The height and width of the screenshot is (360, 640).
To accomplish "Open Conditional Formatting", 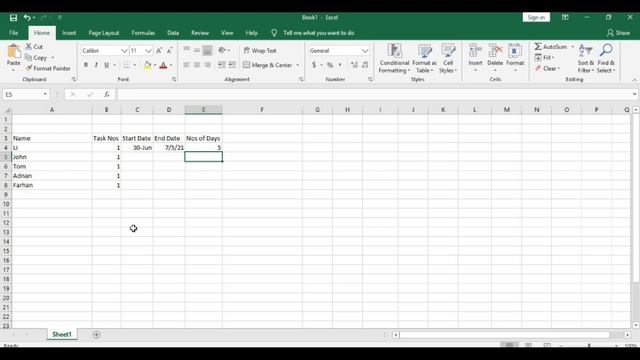I will pos(394,58).
